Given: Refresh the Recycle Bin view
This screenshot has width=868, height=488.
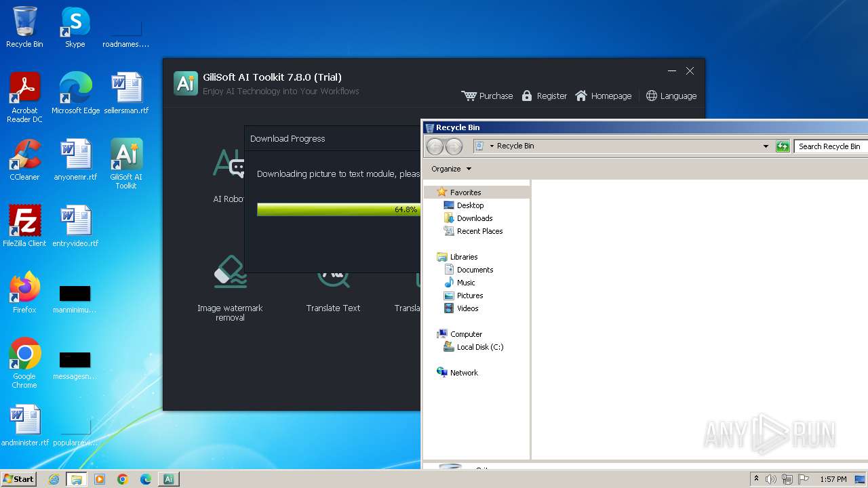Looking at the screenshot, I should (783, 146).
